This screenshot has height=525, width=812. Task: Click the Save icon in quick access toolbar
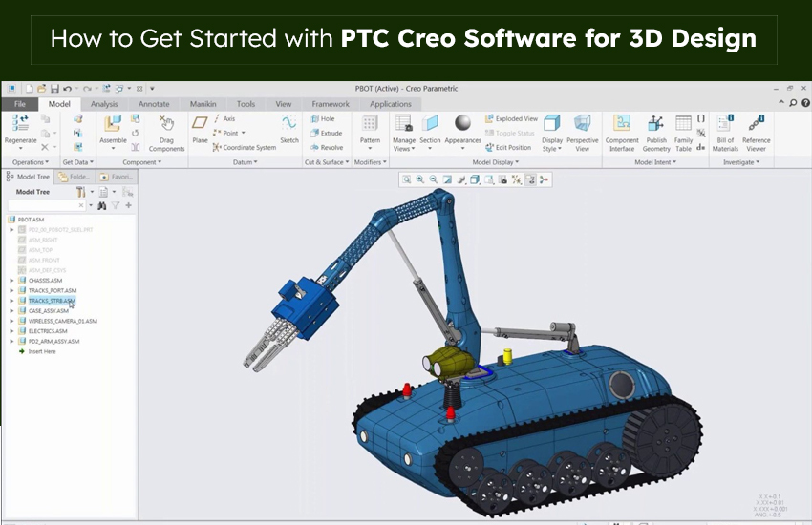(54, 89)
